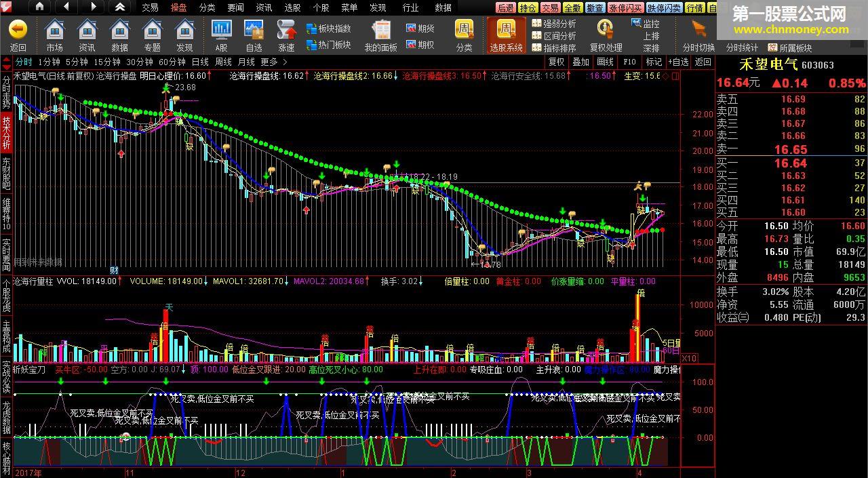The height and width of the screenshot is (478, 868).
Task: Open 所属板块 sector membership
Action: [x=790, y=48]
